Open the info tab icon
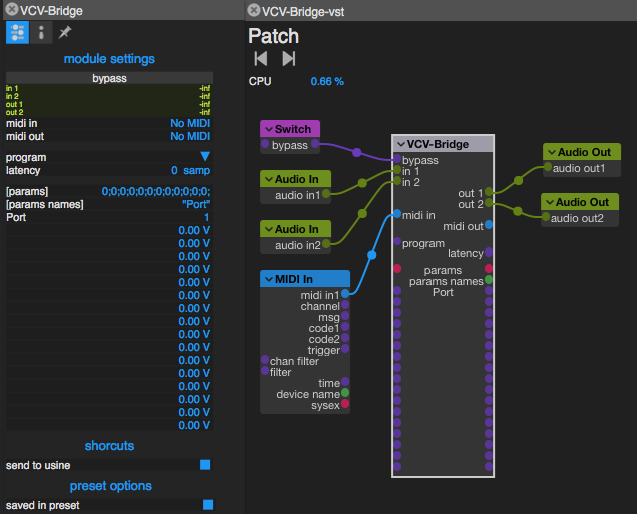 click(41, 33)
